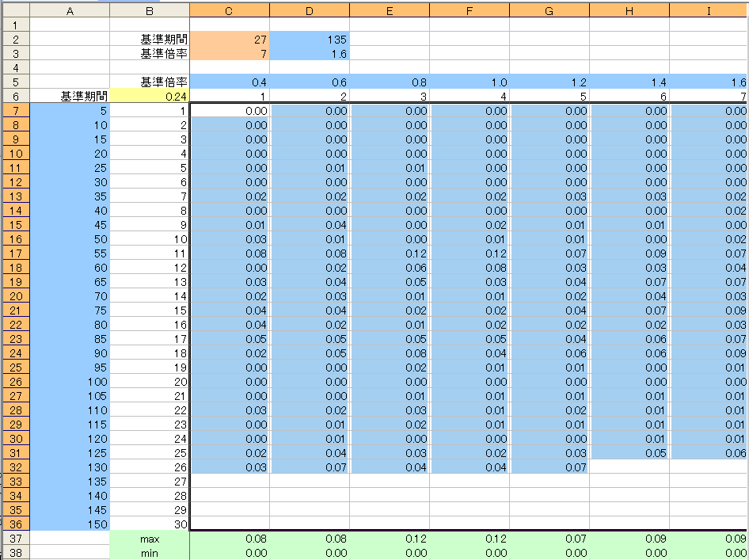Screen dimensions: 749x560
Task: Click empty cell C33 in row 33
Action: click(230, 481)
